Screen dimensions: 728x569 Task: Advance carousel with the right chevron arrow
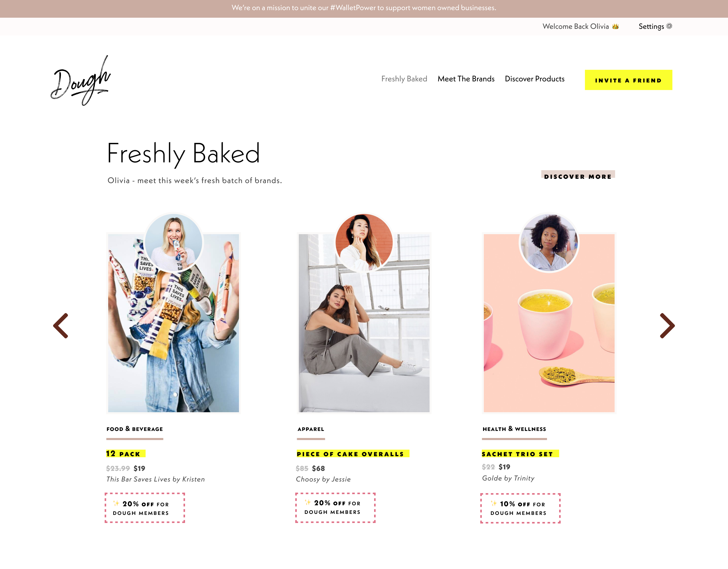click(x=667, y=325)
